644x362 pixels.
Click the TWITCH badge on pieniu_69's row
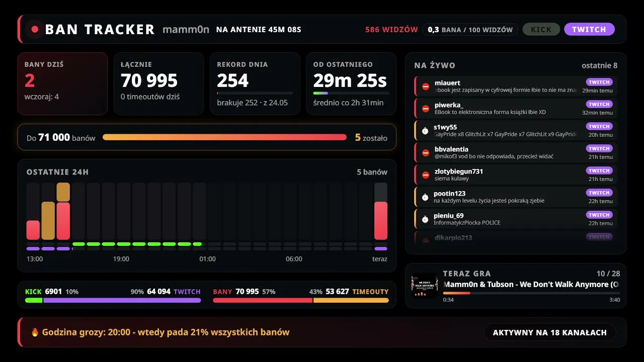click(599, 215)
